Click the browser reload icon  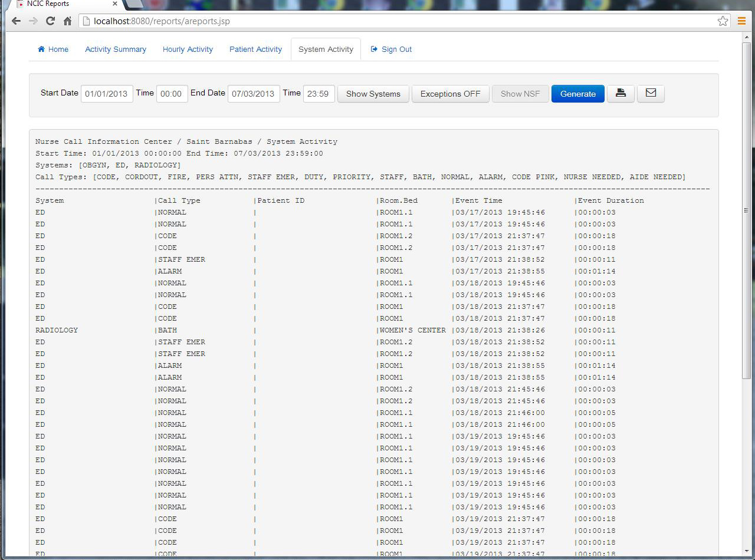pos(50,21)
